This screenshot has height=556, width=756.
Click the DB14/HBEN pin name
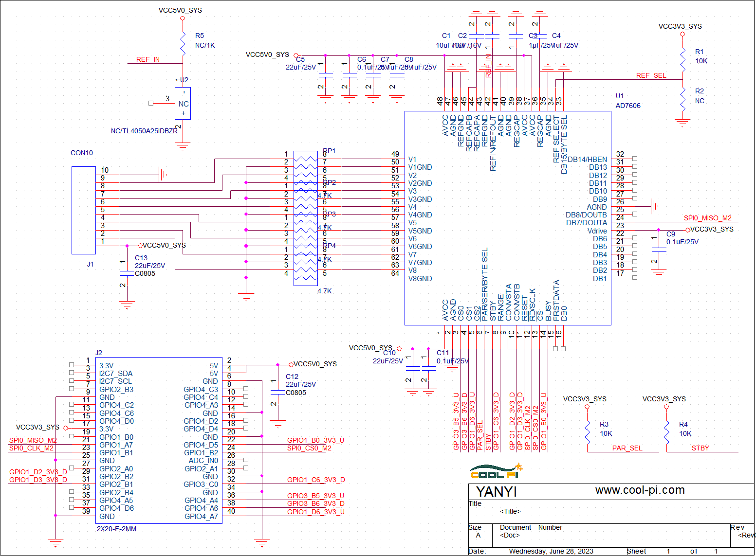click(588, 160)
